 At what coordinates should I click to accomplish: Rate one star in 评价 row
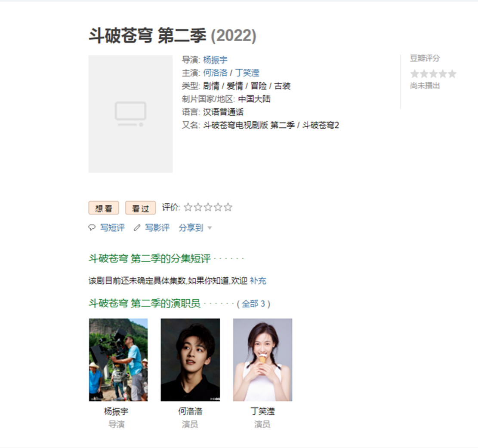[x=188, y=207]
